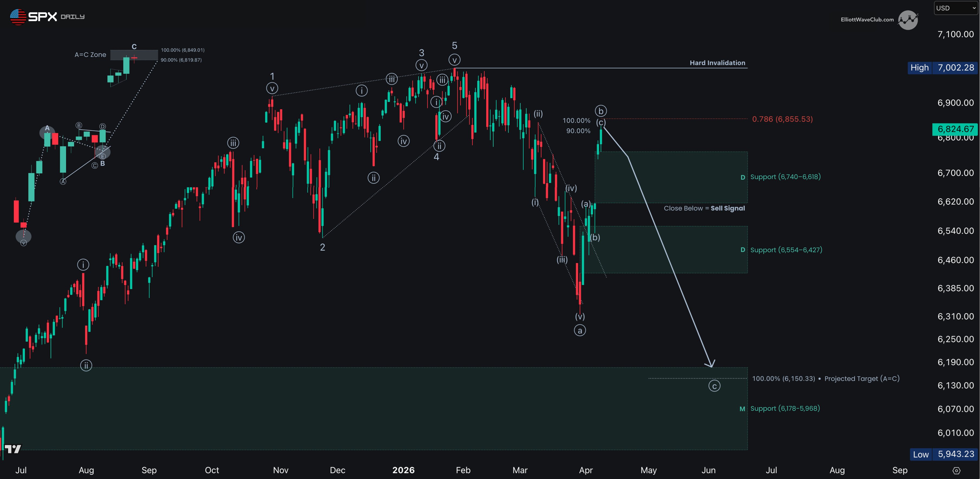Click the green D marker beside Support (6,554–6,427)
Screen dimensions: 980x479
(743, 250)
